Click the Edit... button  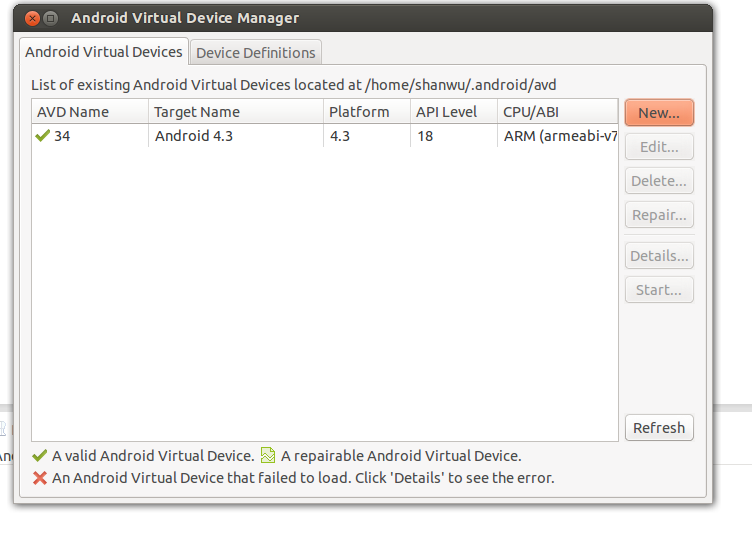(x=659, y=147)
